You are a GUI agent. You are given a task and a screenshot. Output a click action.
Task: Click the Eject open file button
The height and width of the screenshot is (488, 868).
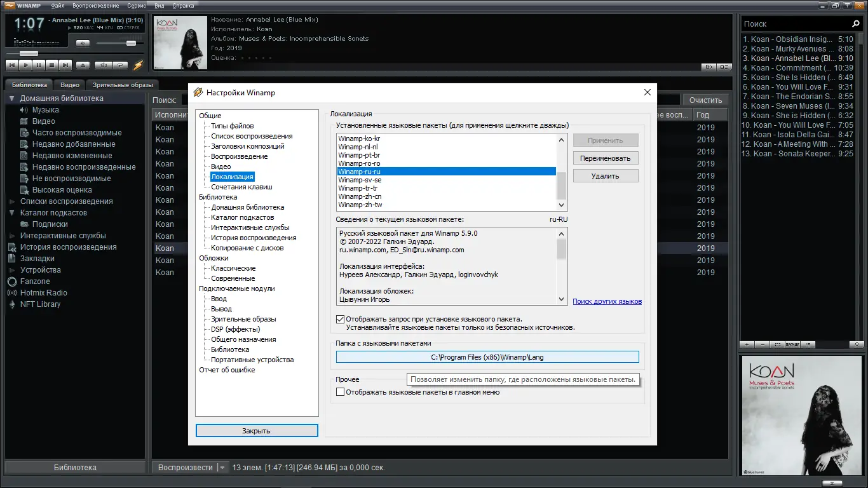pos(83,65)
